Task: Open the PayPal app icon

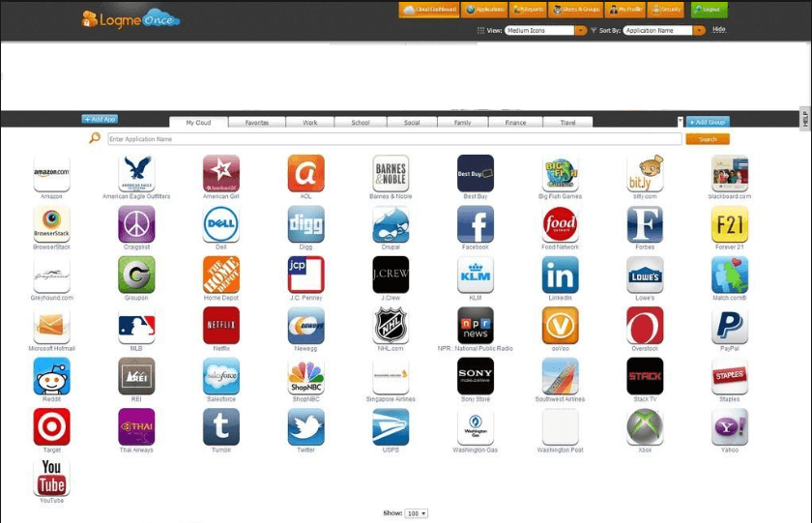Action: tap(730, 325)
